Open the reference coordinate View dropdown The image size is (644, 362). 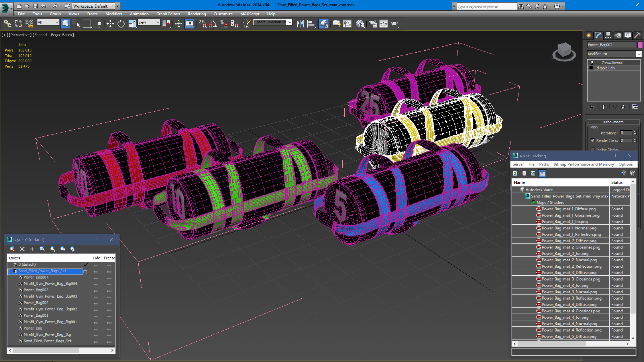(149, 23)
